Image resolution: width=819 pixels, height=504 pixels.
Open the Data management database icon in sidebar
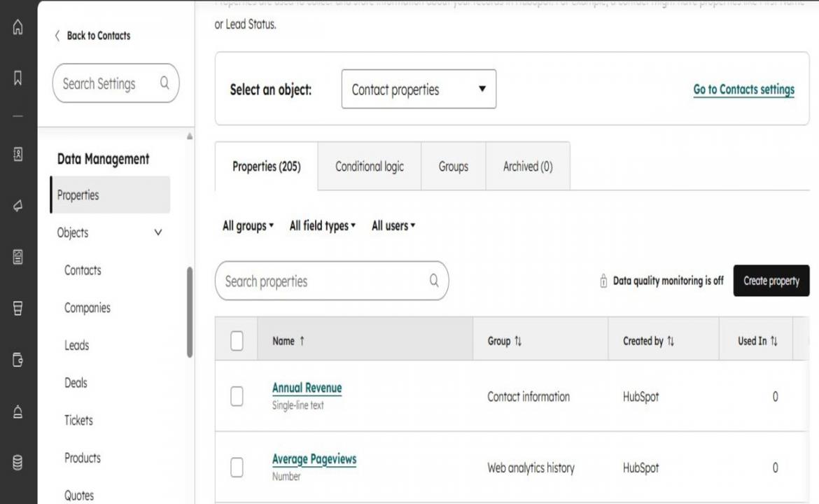(17, 463)
